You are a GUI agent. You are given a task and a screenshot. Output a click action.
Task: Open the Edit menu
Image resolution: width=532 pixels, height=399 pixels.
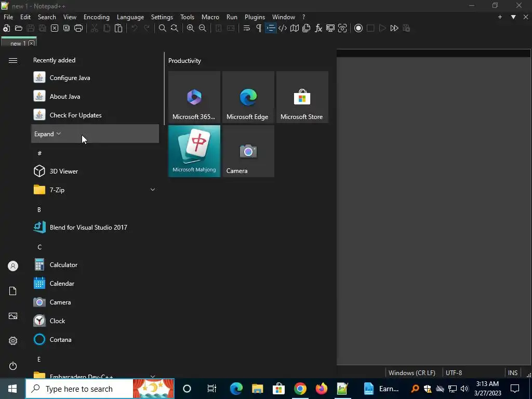click(25, 17)
